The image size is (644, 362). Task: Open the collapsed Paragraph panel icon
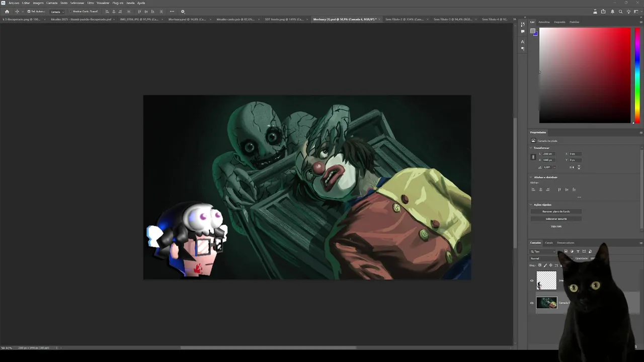click(x=523, y=49)
